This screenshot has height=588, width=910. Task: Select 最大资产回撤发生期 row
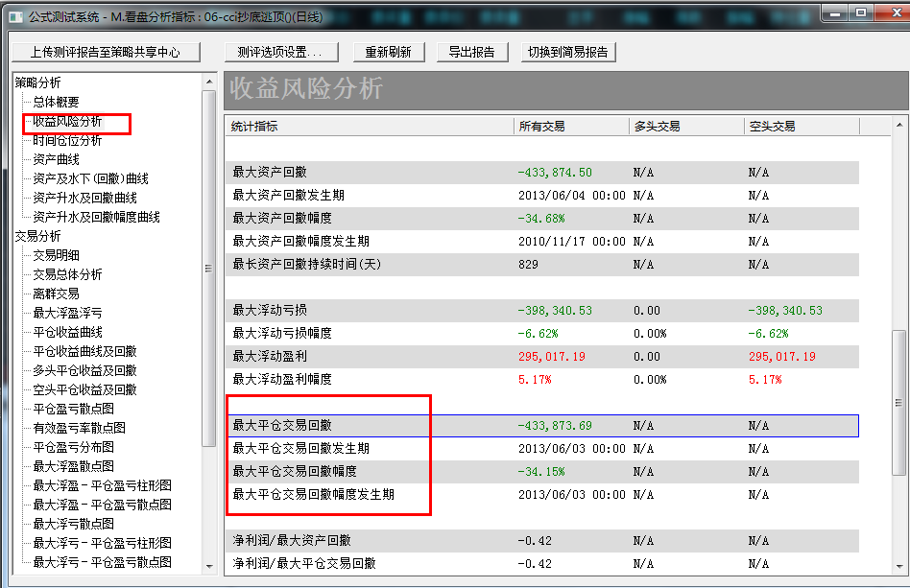pyautogui.click(x=542, y=196)
